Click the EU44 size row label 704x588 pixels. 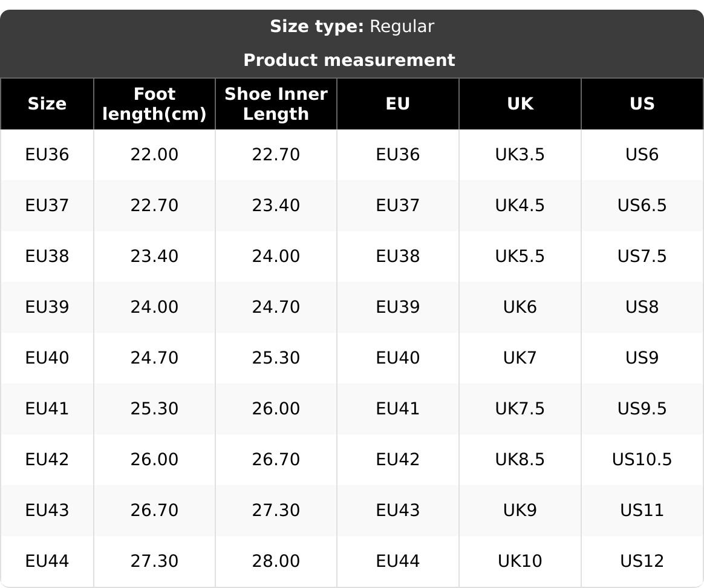[x=47, y=561]
